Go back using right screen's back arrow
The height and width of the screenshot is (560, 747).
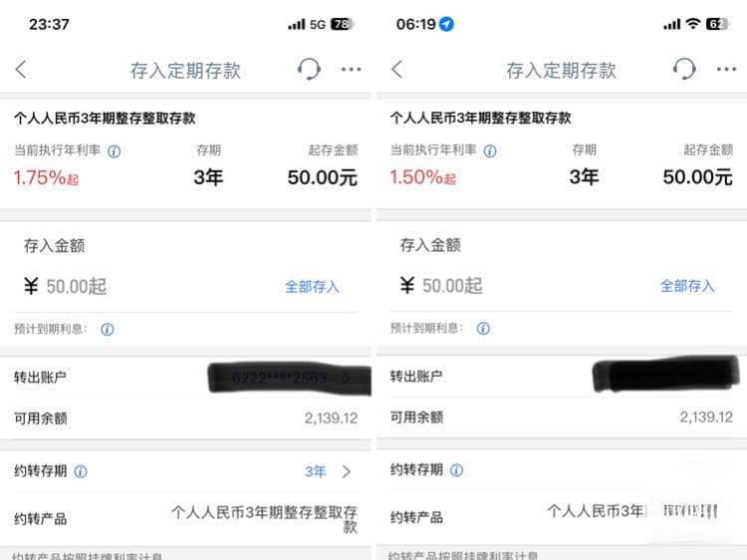coord(396,69)
